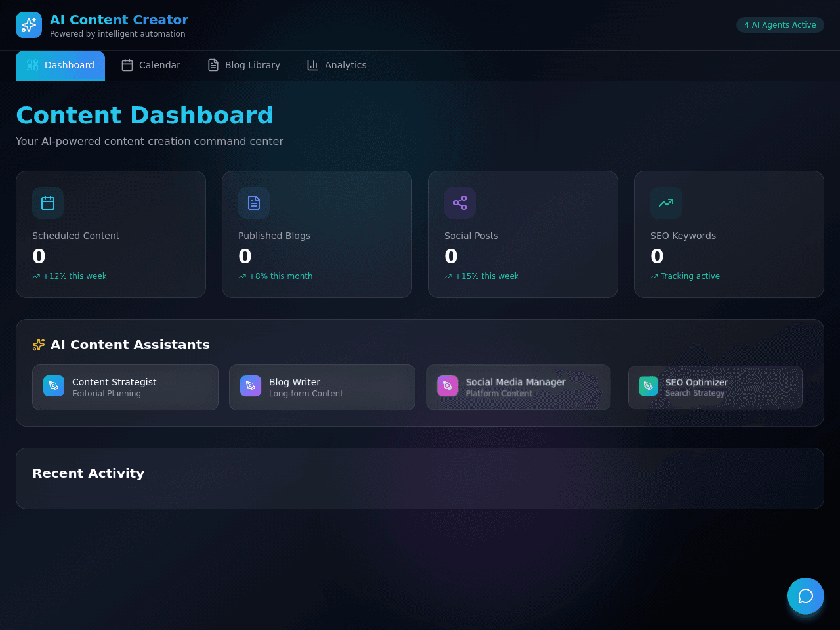
Task: Switch to the Calendar tab
Action: click(151, 65)
